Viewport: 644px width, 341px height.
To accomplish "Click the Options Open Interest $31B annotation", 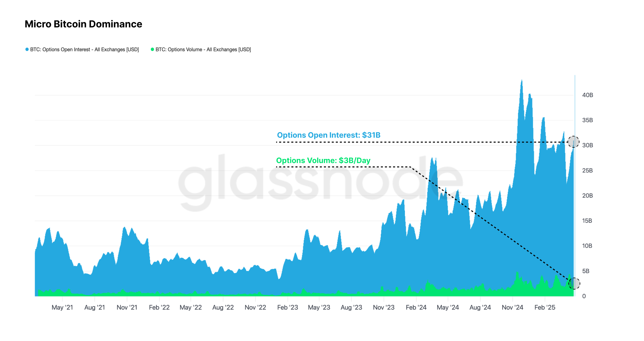I will coord(328,135).
